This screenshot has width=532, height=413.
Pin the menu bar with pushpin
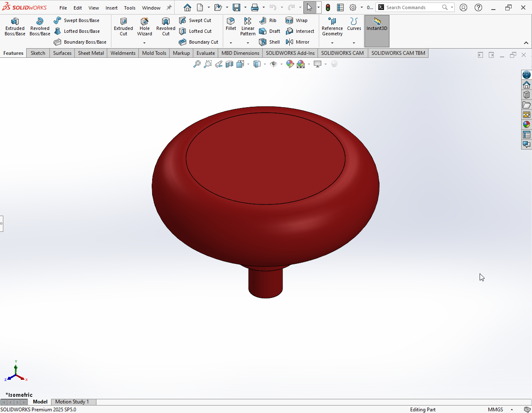tap(169, 7)
